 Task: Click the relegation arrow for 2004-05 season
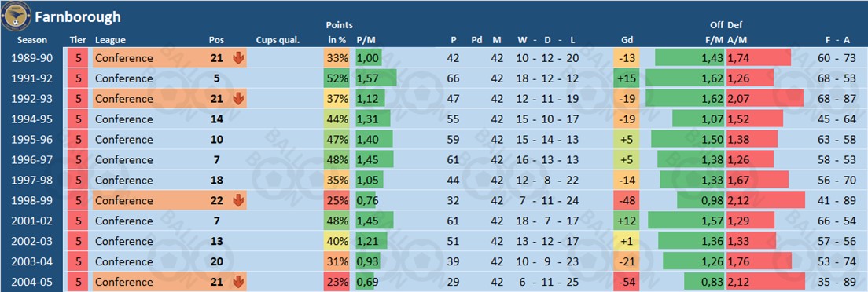click(238, 282)
